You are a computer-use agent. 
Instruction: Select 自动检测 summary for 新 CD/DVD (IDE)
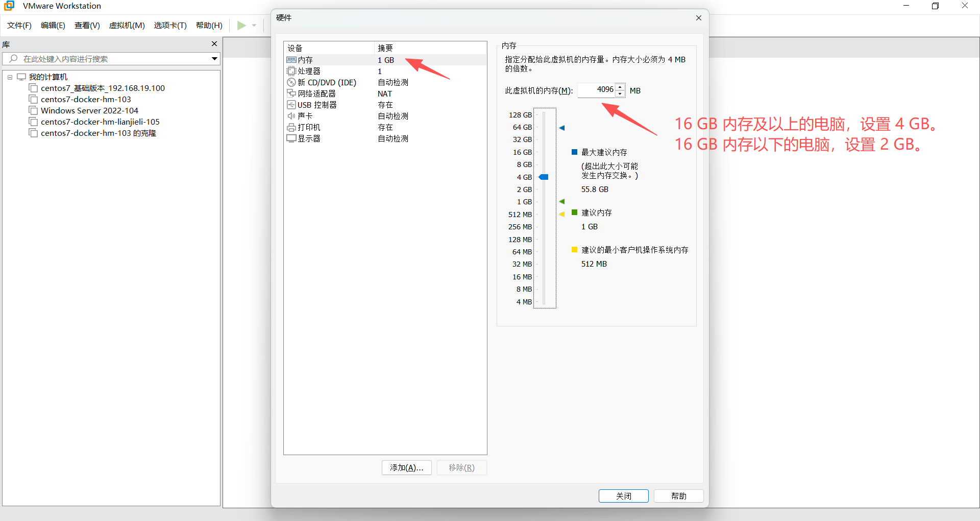[x=393, y=82]
